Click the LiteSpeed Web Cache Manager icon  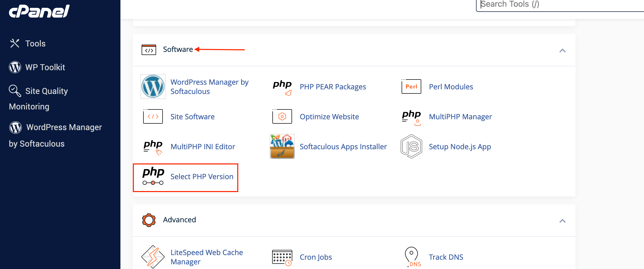pos(153,257)
